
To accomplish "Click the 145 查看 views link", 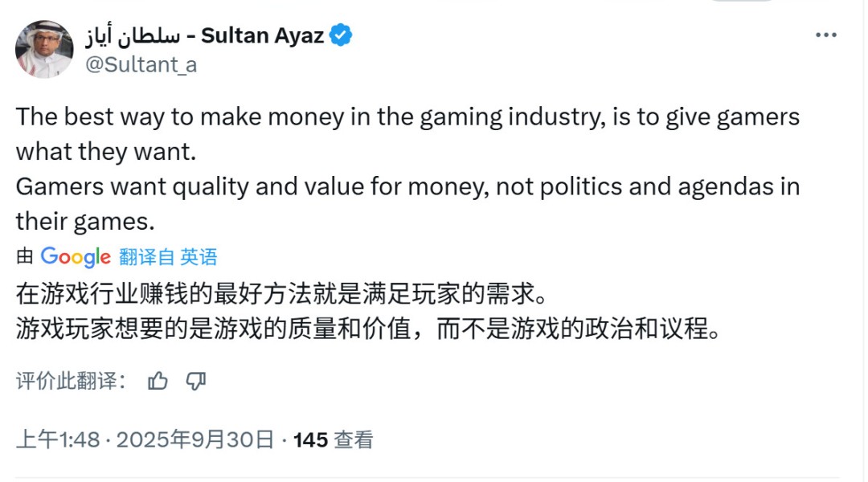I will click(334, 440).
